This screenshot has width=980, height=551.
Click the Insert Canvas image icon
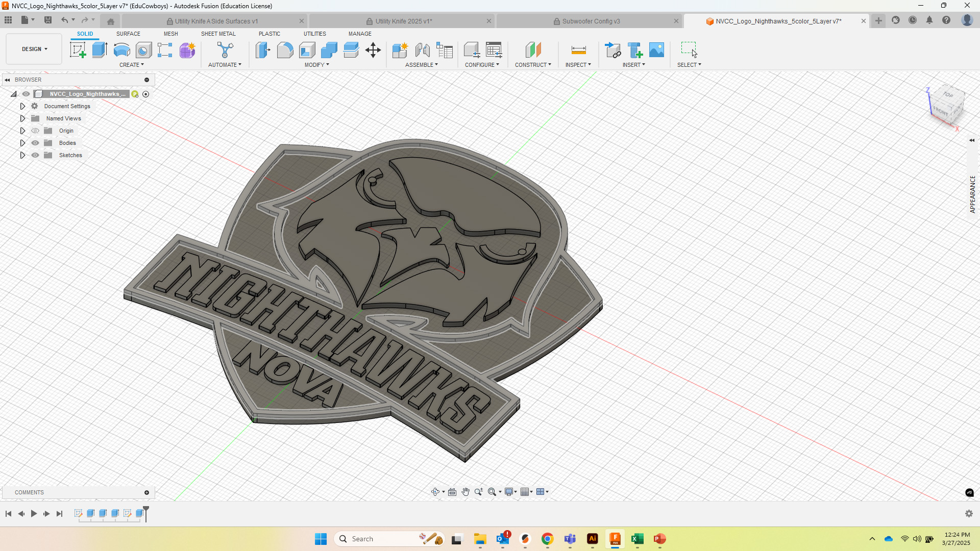pyautogui.click(x=657, y=50)
